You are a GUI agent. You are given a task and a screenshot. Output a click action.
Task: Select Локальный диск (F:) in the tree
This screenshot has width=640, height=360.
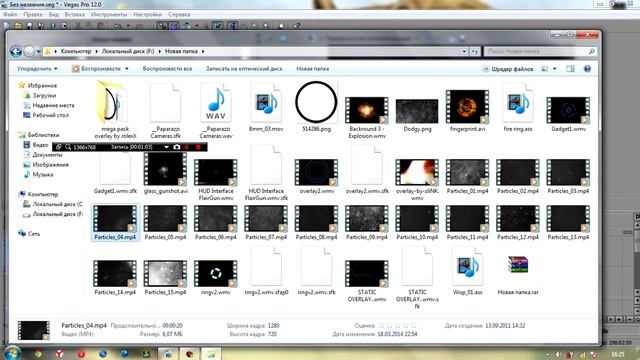point(58,214)
